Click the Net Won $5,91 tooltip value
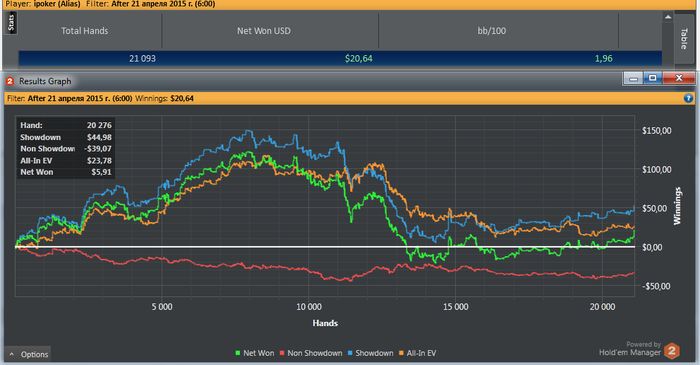 101,172
